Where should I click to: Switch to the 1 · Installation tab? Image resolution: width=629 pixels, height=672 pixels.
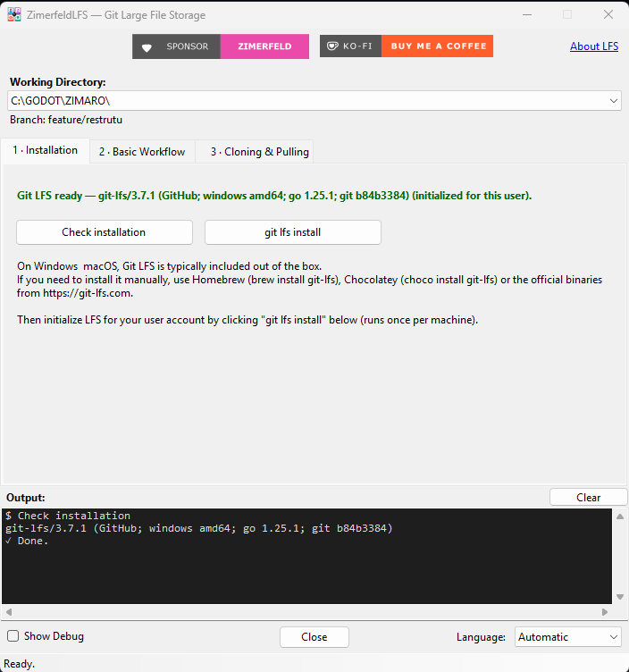click(x=45, y=150)
